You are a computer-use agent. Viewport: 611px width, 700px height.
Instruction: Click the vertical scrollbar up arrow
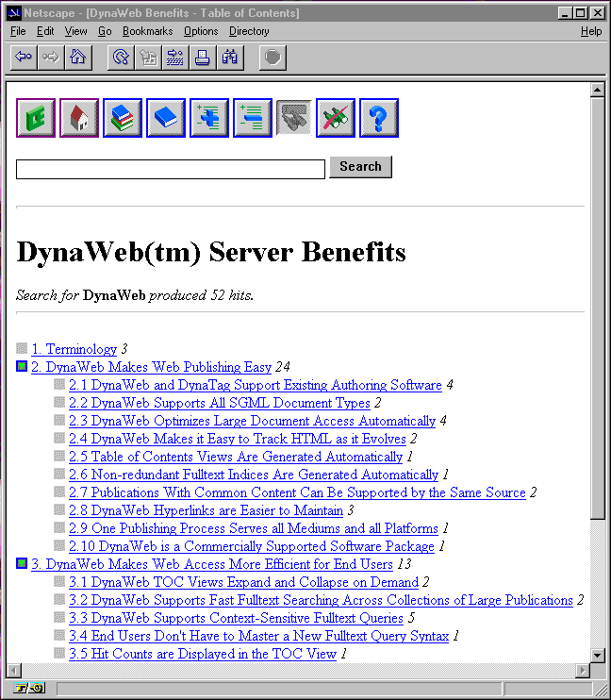click(x=597, y=91)
